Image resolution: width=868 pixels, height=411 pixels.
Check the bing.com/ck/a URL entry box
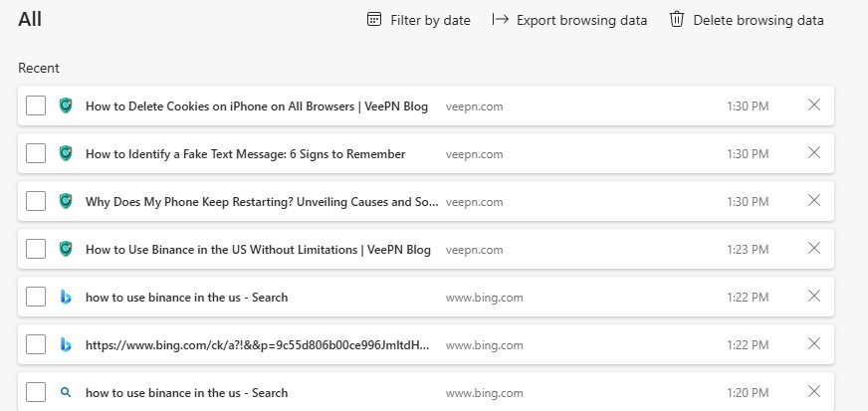pos(36,344)
